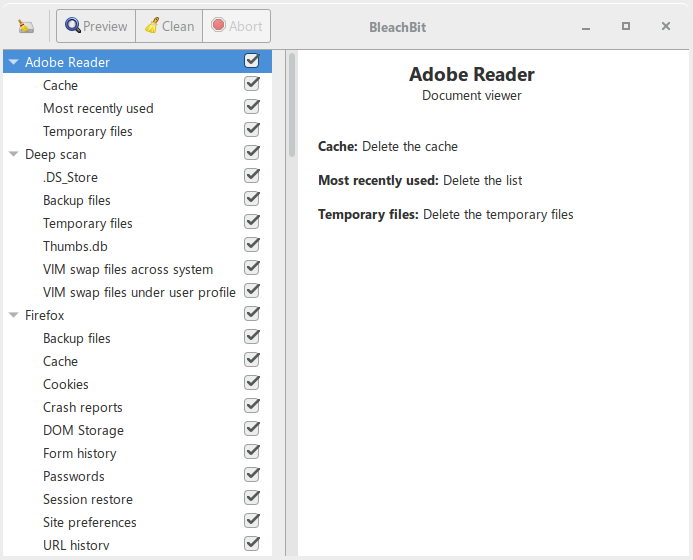Select the Thumbs.db row
Image resolution: width=693 pixels, height=560 pixels.
point(137,245)
